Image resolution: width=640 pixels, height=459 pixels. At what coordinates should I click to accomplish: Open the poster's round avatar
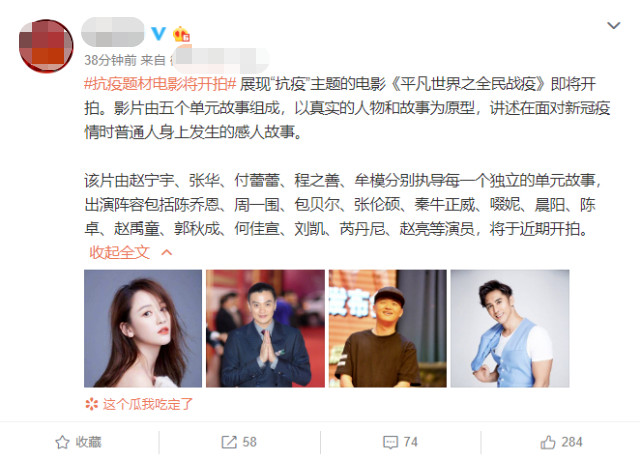(46, 46)
